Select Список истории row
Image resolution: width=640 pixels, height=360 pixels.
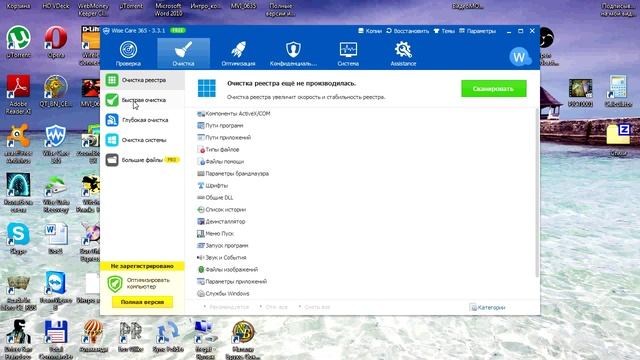pos(222,209)
